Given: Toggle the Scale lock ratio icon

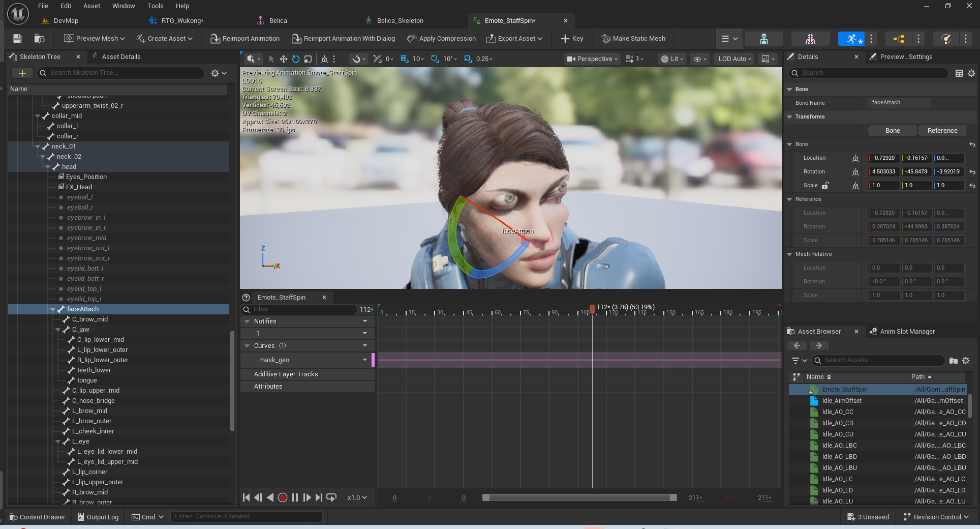Looking at the screenshot, I should coord(825,186).
